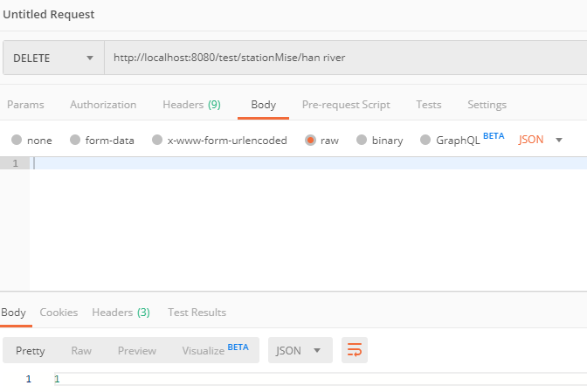Screen dimensions: 587x392
Task: Select the raw body radio button
Action: [310, 141]
